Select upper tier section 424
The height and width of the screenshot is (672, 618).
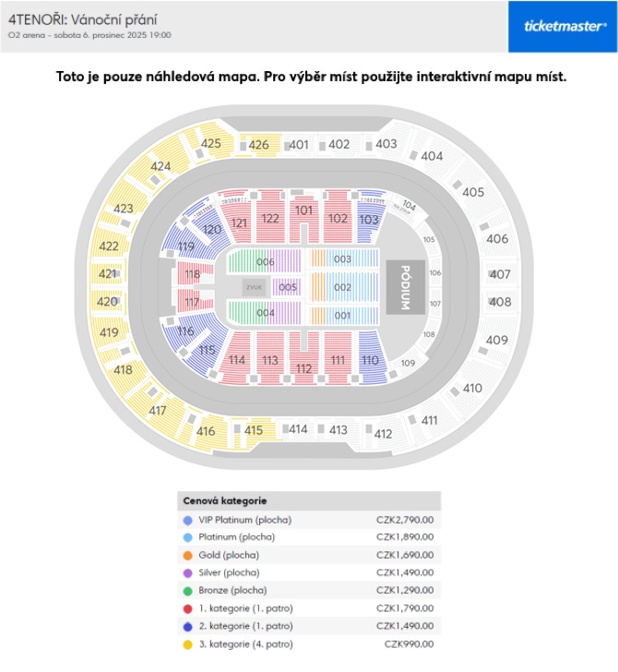click(161, 166)
